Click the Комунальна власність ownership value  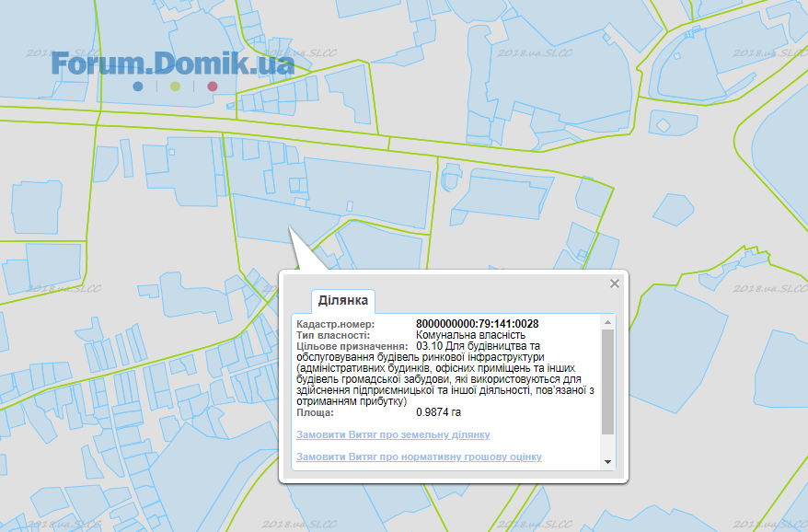coord(470,335)
